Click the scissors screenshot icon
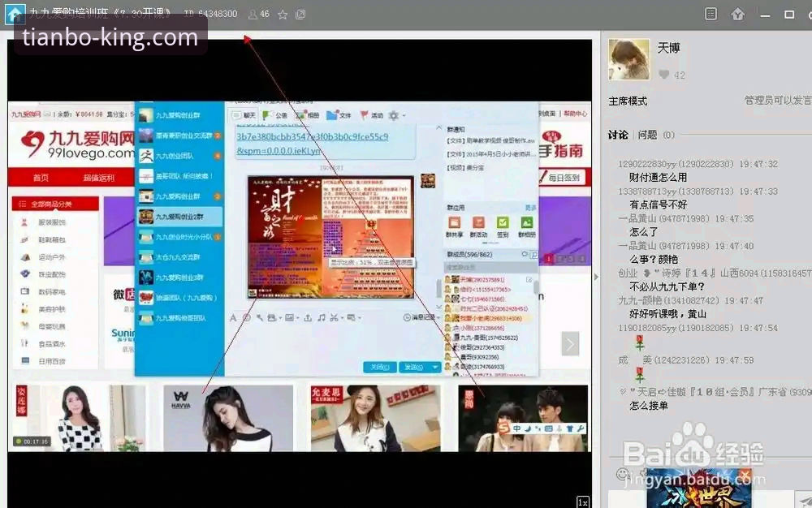812x508 pixels. coord(334,317)
